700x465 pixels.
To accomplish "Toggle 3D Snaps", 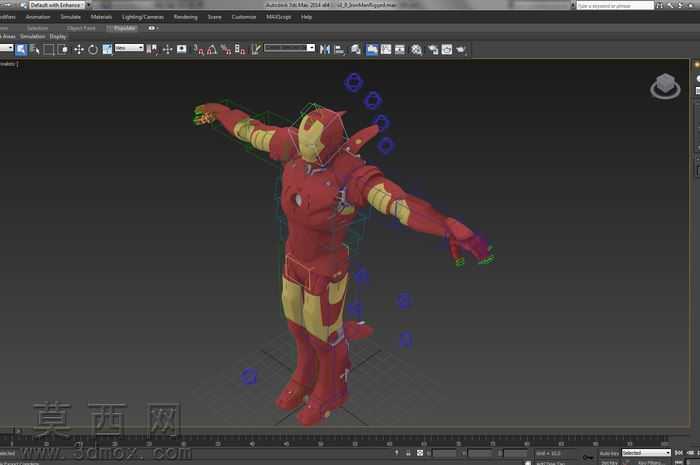I will click(x=198, y=50).
